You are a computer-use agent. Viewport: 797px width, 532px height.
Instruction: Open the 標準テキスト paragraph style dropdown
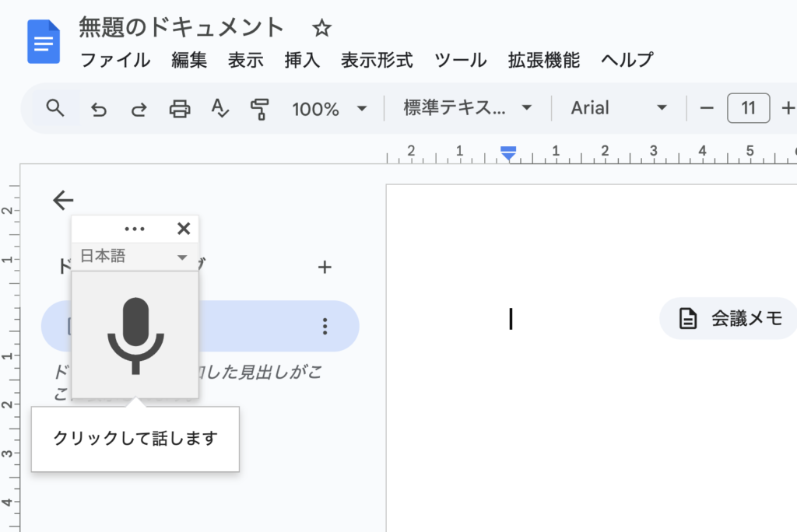coord(467,108)
